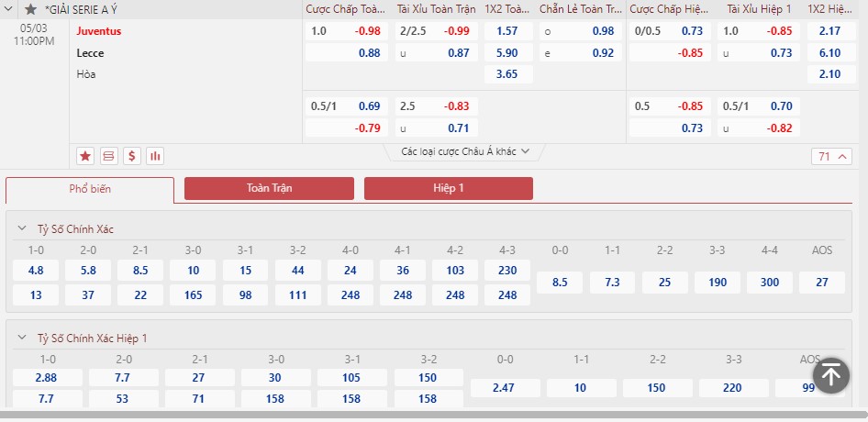Image resolution: width=868 pixels, height=422 pixels.
Task: Pick Juventus 1X2 full-time odds 1.57
Action: [508, 31]
